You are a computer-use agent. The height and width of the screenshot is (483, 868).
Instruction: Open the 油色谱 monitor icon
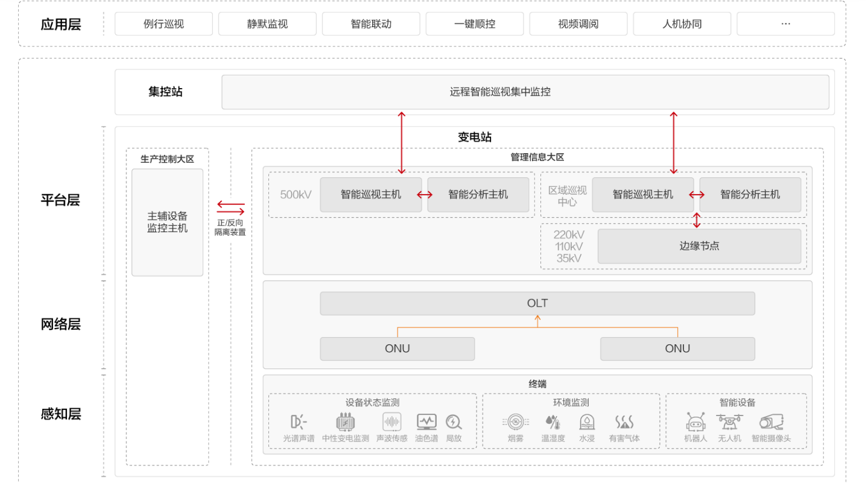pyautogui.click(x=426, y=421)
